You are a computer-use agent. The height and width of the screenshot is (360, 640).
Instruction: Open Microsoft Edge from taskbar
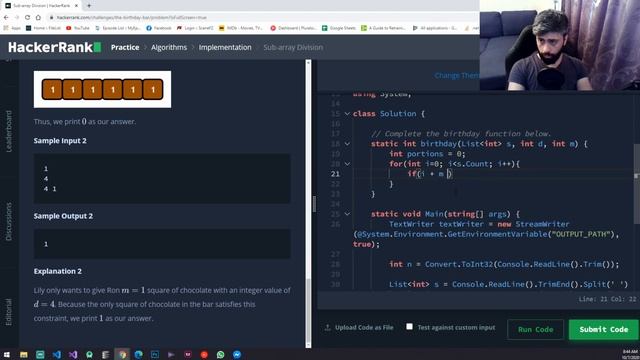point(138,354)
